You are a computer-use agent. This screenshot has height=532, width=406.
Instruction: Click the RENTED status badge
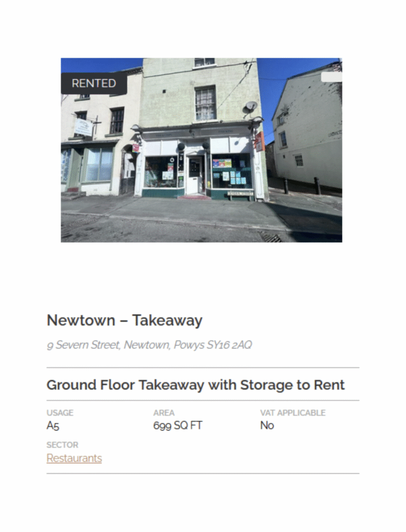click(x=94, y=84)
